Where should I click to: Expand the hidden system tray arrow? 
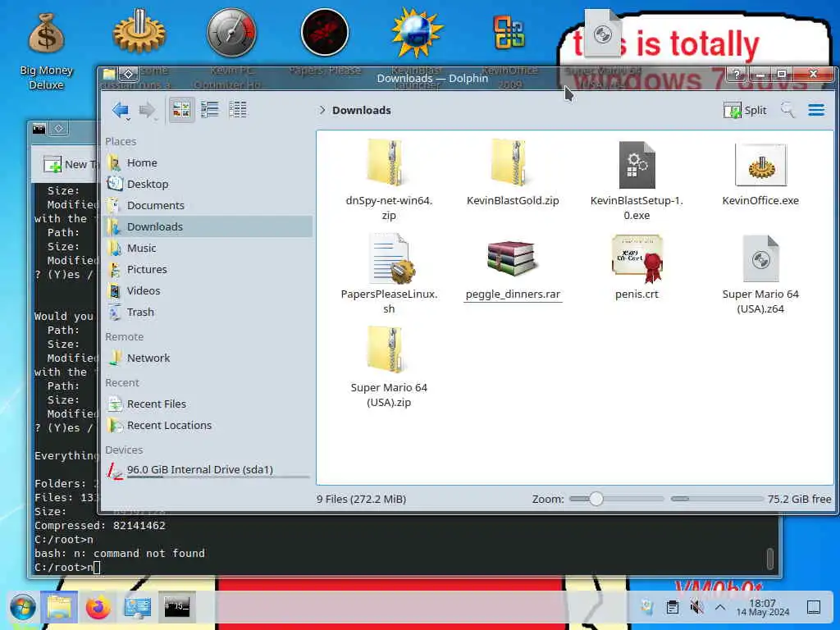pos(720,608)
